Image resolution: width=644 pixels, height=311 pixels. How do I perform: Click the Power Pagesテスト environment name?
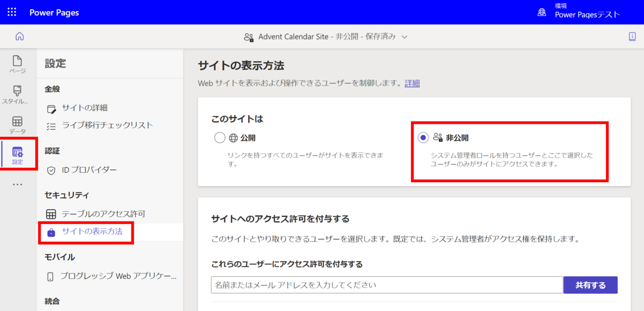click(587, 15)
